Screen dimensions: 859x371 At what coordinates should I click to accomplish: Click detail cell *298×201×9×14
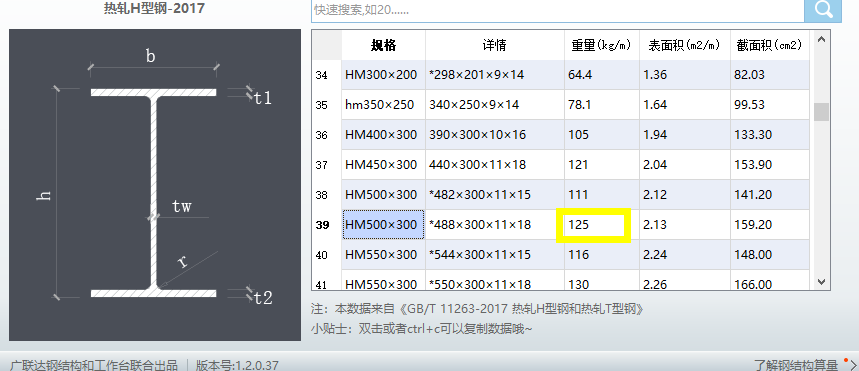pos(495,75)
